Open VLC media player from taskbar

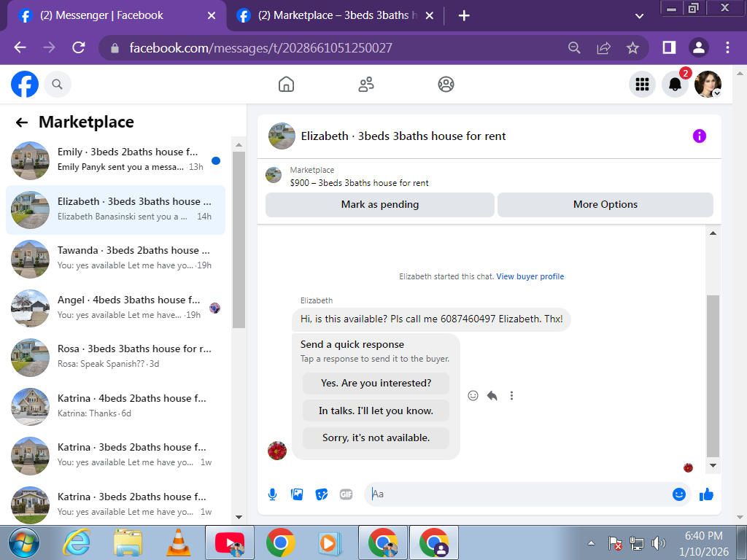[178, 542]
